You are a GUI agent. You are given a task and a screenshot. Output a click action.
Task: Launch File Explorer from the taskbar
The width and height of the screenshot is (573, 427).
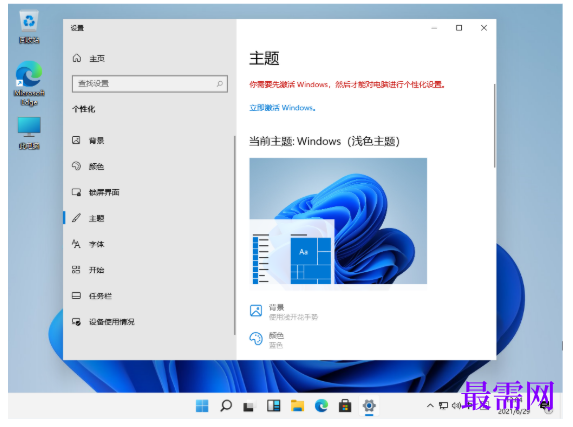297,406
